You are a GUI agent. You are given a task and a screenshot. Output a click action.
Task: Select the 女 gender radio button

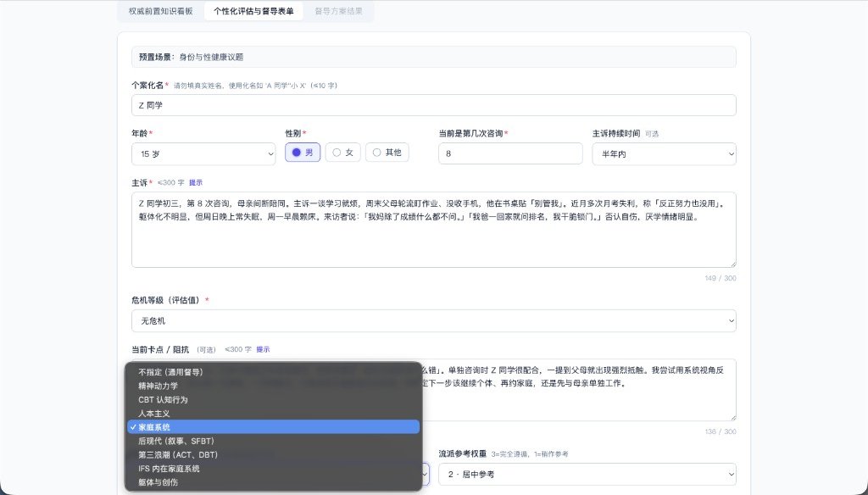tap(342, 153)
